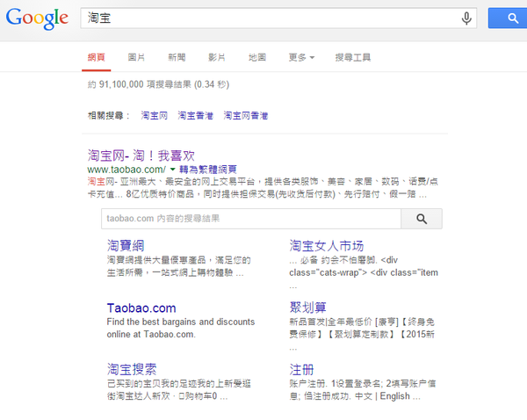The image size is (527, 420).
Task: Click 轉為繁體網頁 link
Action: pos(208,170)
